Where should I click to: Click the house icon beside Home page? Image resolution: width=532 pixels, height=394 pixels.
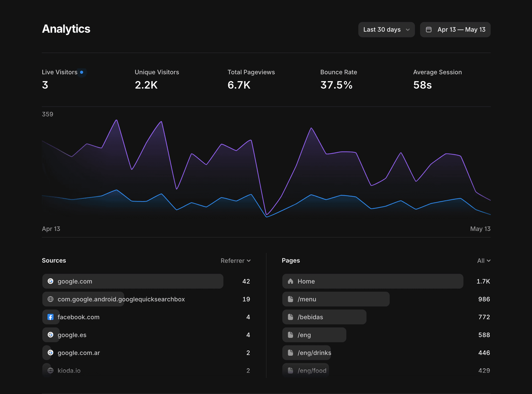click(290, 281)
